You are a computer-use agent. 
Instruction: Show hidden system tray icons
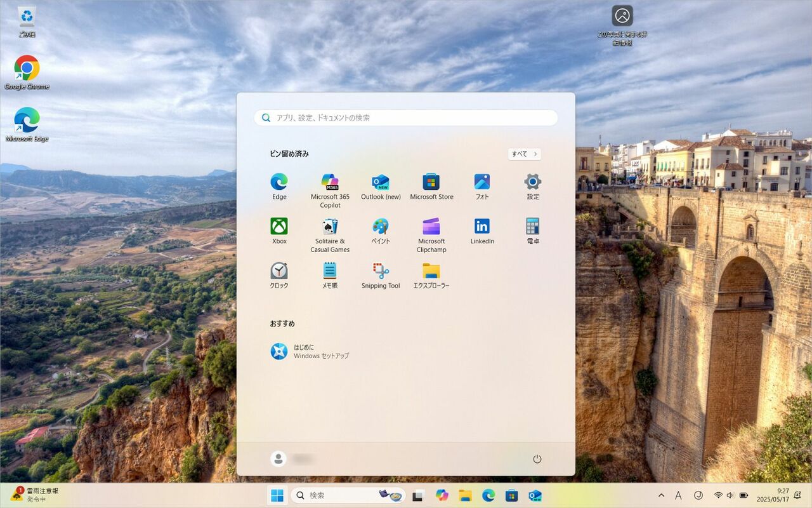[x=662, y=495]
